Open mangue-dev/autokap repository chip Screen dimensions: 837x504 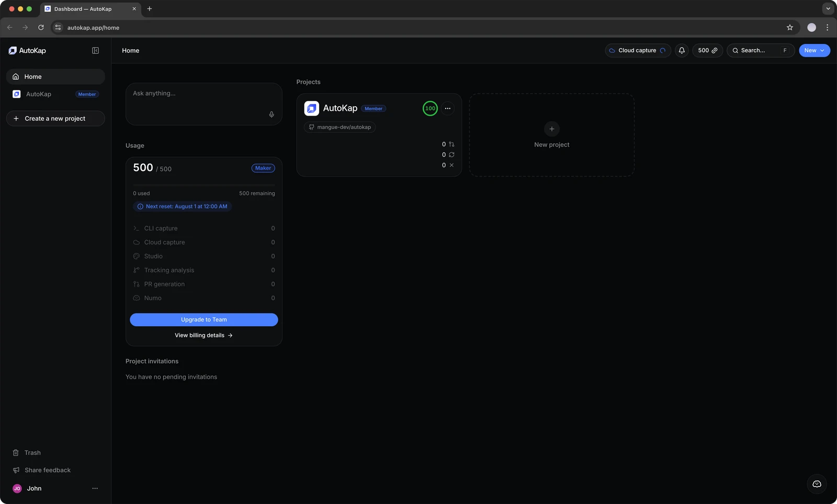point(340,127)
